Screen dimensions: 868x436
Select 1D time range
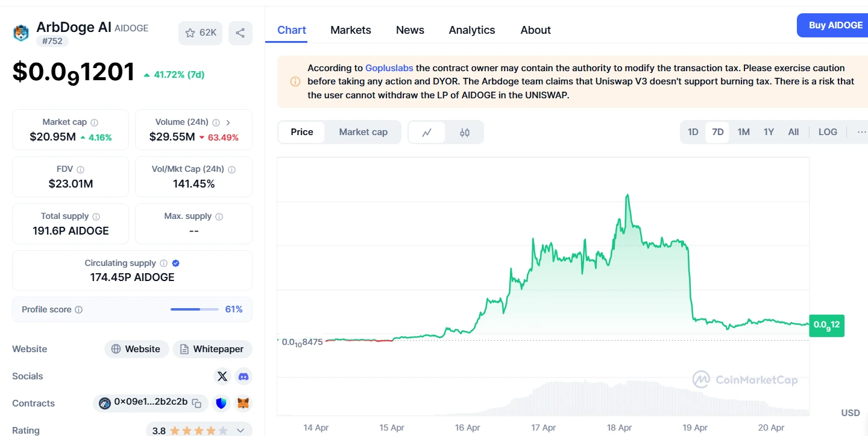point(693,132)
